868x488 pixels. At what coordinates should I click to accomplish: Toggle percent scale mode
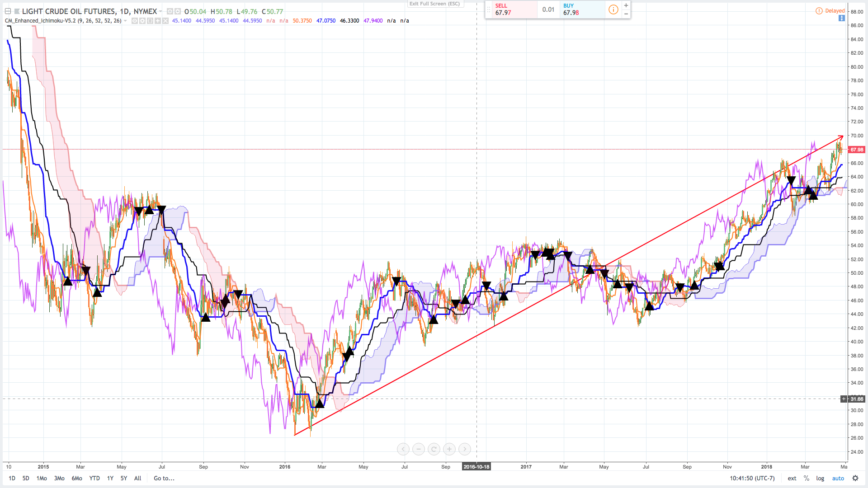[807, 478]
